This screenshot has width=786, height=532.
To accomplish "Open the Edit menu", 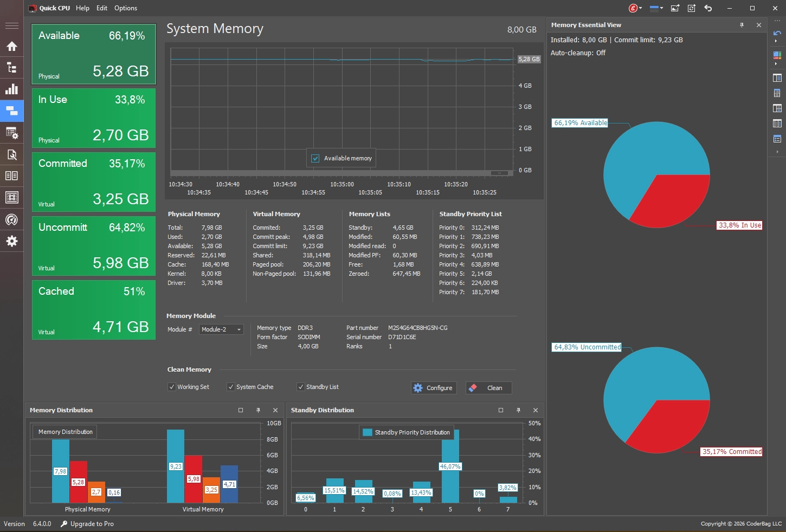I will point(102,8).
